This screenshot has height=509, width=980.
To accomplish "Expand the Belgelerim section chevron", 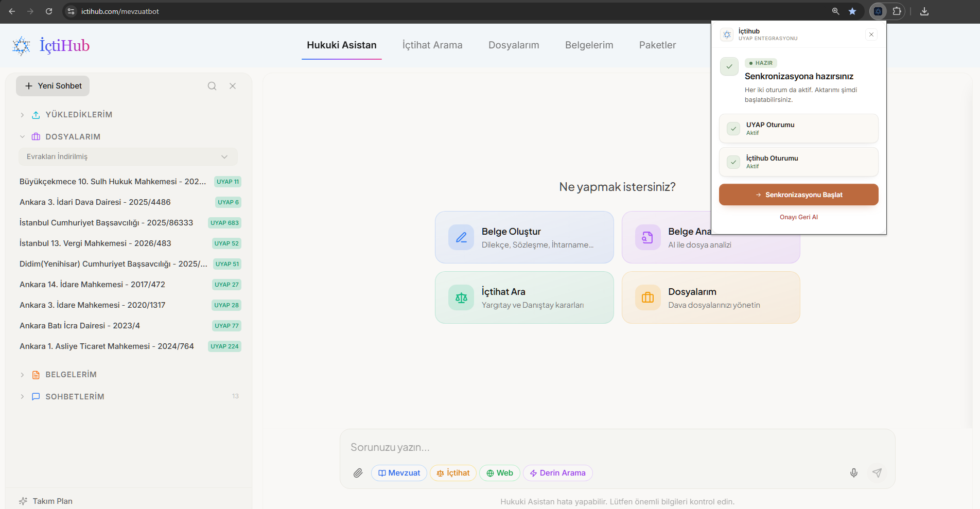I will click(x=22, y=375).
